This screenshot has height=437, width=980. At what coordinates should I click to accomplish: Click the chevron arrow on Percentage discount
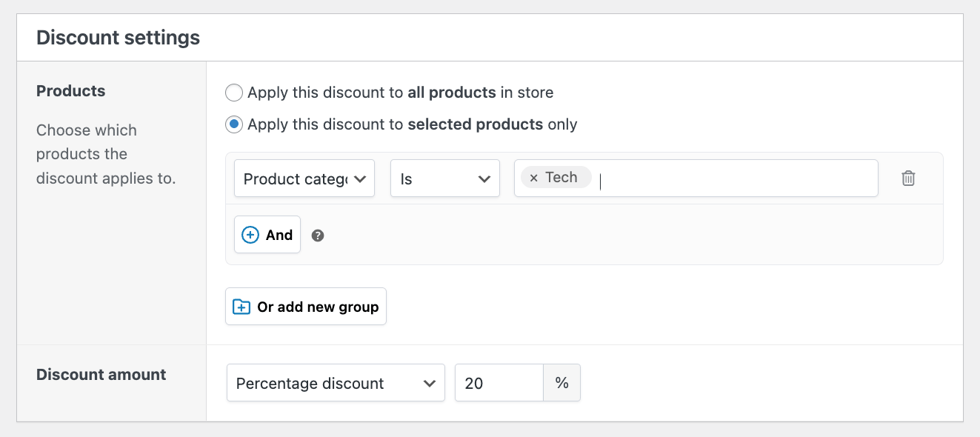point(429,383)
